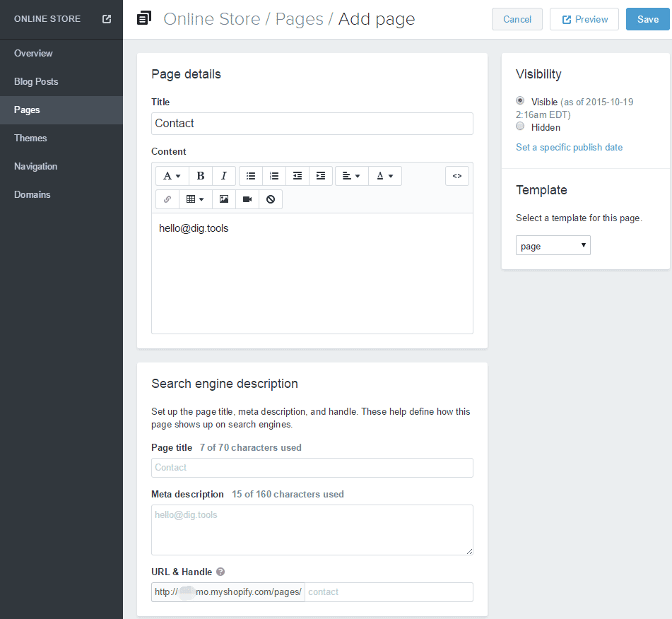Go to Navigation in sidebar
The image size is (672, 619).
[x=35, y=166]
